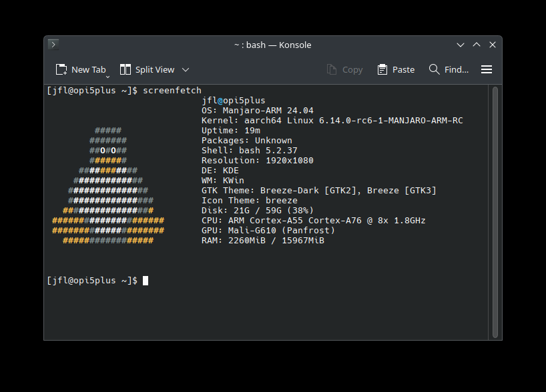
Task: Click the window title bar text
Action: tap(272, 45)
